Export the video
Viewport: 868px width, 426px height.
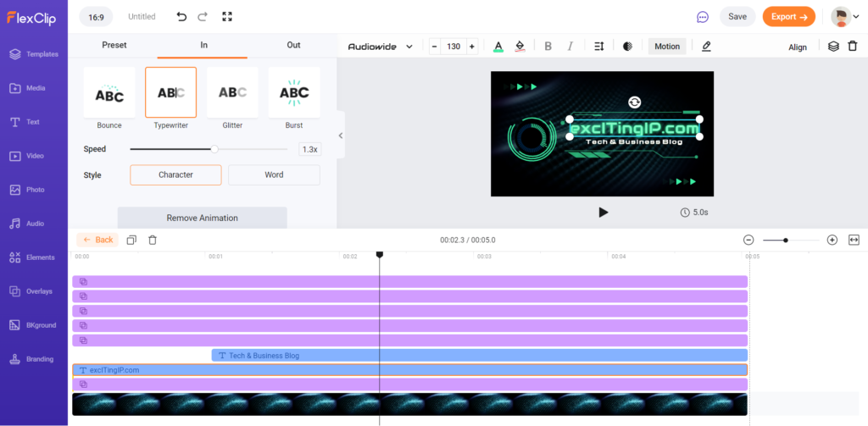(x=789, y=17)
